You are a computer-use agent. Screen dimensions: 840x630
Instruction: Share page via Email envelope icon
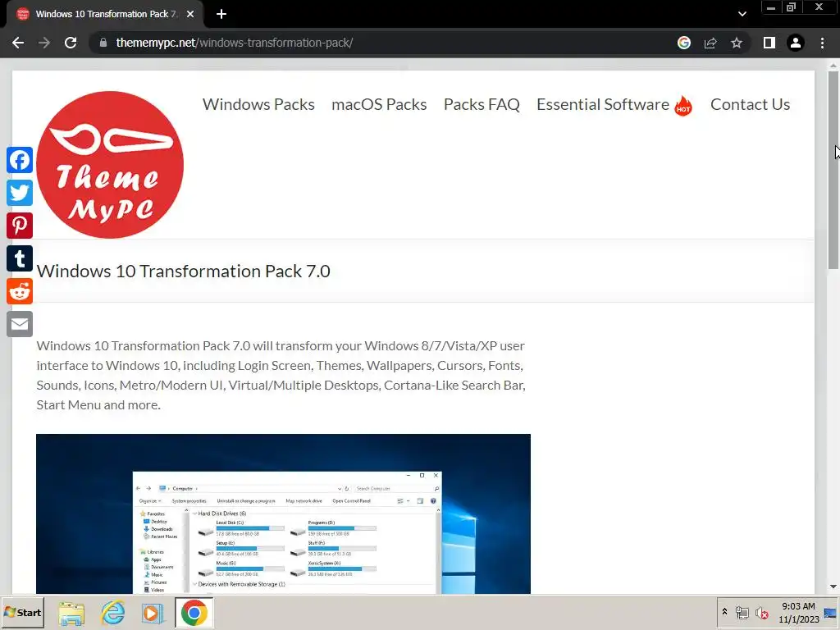(x=20, y=324)
